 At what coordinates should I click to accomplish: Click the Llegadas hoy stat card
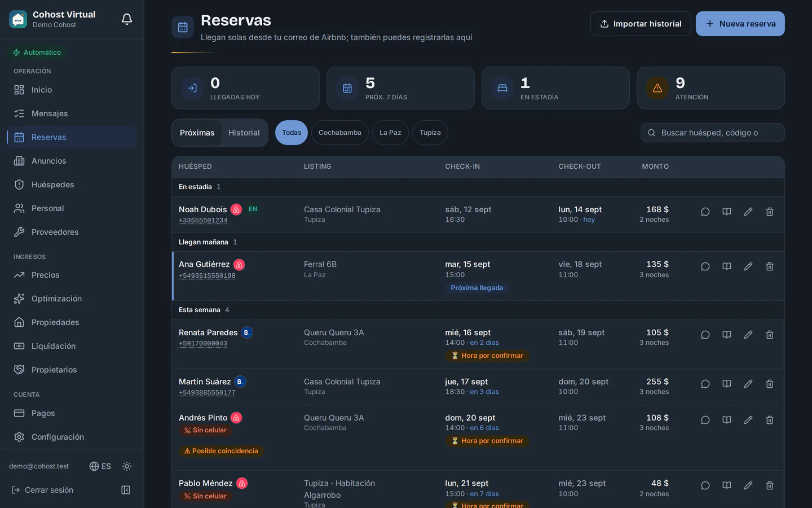(245, 88)
